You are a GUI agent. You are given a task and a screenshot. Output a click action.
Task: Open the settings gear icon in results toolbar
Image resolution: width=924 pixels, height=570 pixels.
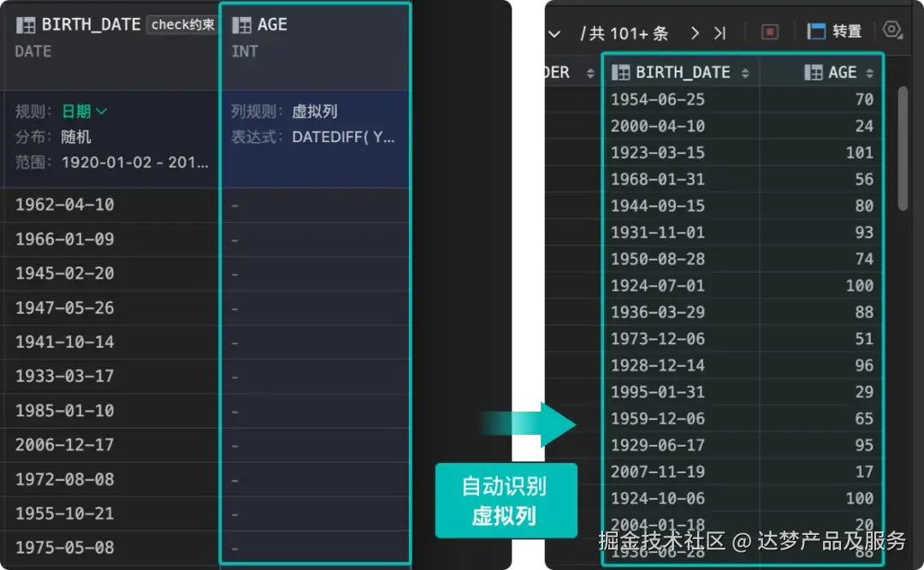[x=891, y=29]
